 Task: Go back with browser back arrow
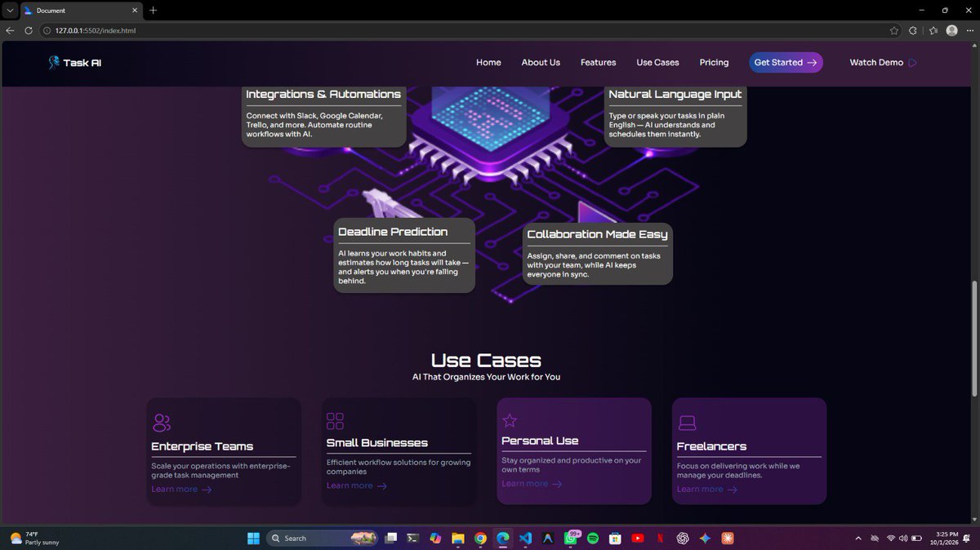point(10,30)
